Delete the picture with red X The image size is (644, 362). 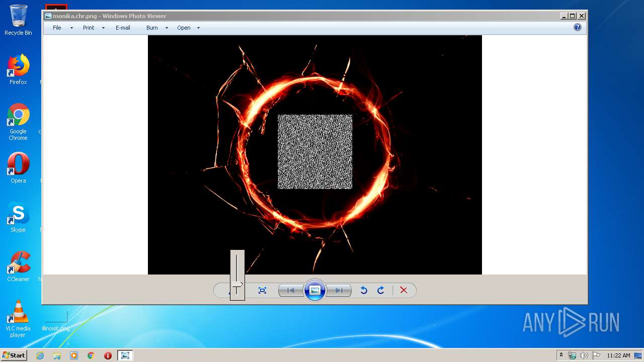tap(404, 290)
